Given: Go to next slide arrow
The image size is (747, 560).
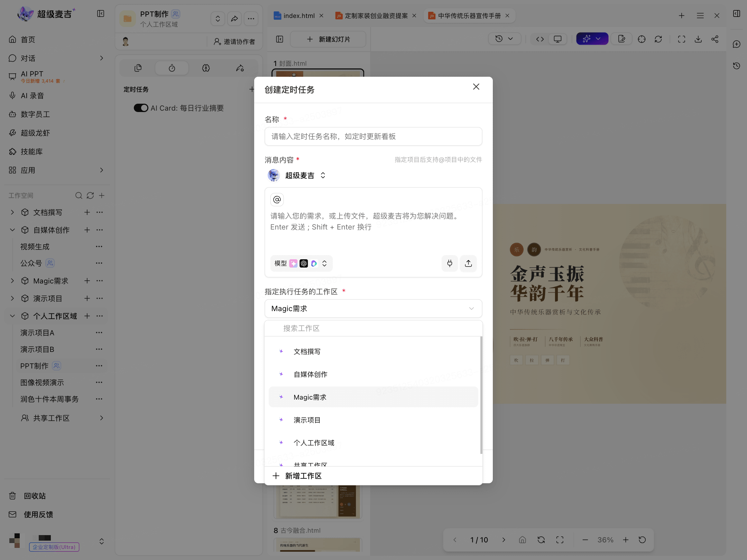Looking at the screenshot, I should coord(504,540).
